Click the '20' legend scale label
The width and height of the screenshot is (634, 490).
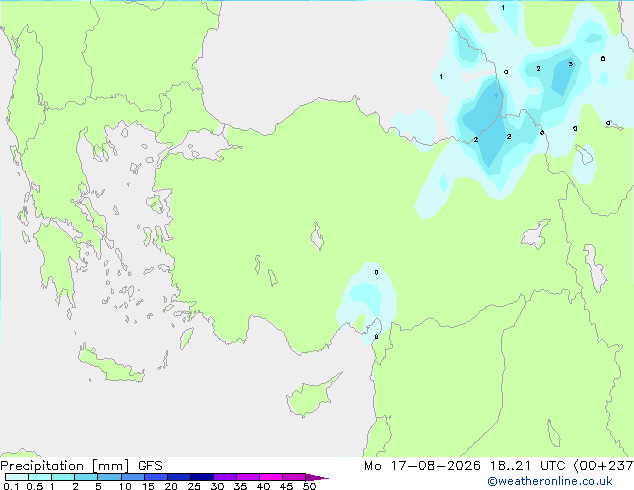click(x=171, y=486)
